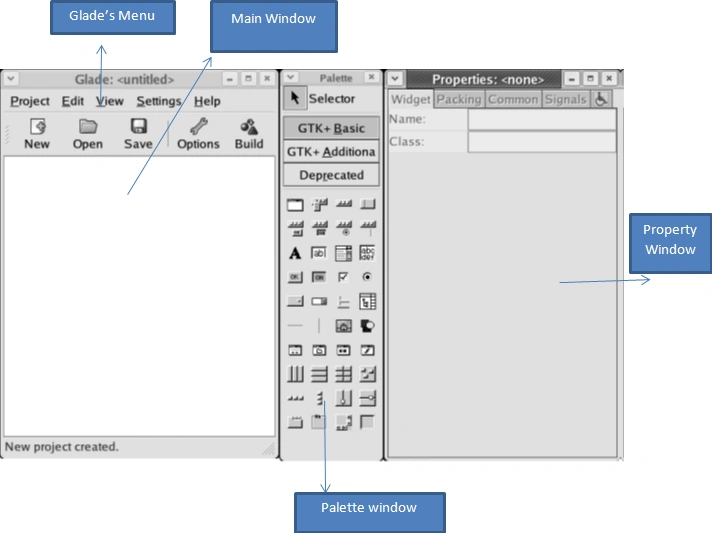Select the Fixed Positions widget icon
Viewport: 712px width, 533px height.
tap(367, 374)
